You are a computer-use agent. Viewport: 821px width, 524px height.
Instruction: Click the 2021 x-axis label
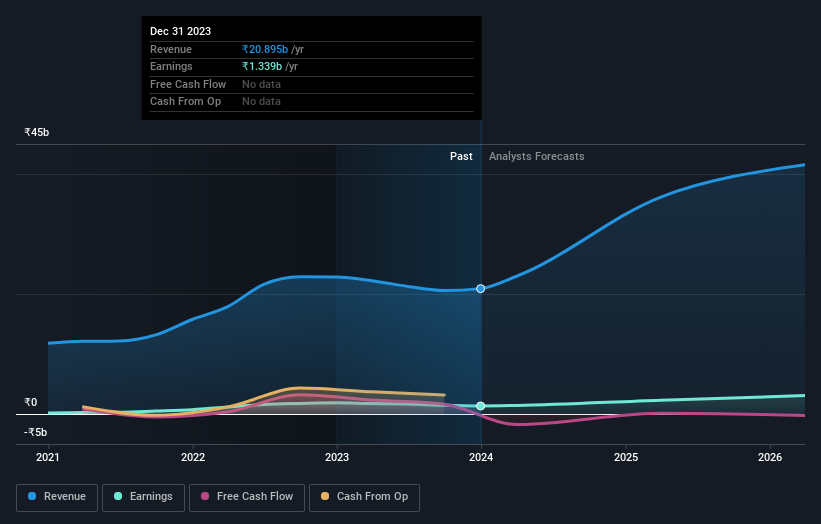[48, 458]
